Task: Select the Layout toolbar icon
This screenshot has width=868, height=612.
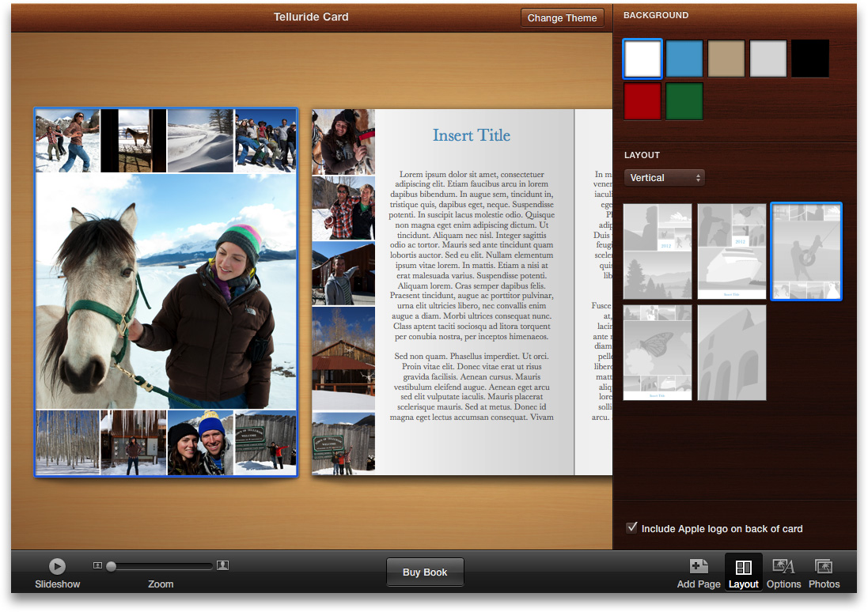Action: (743, 568)
